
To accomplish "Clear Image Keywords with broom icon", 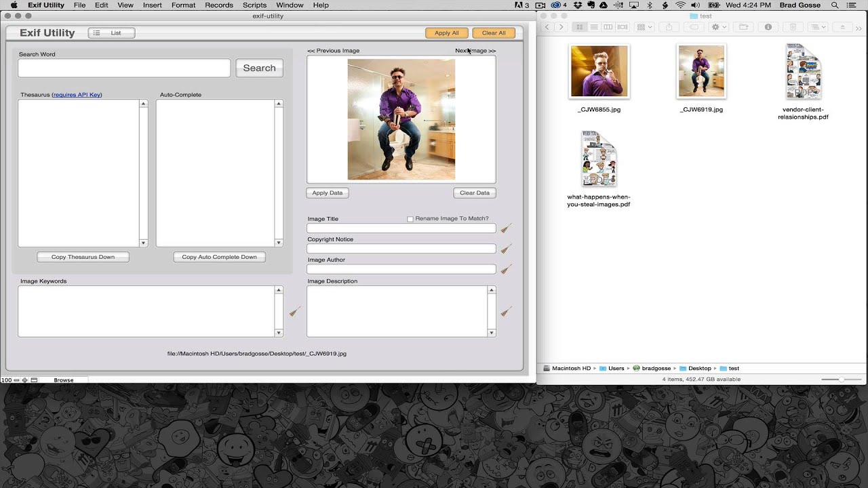I will click(x=294, y=311).
